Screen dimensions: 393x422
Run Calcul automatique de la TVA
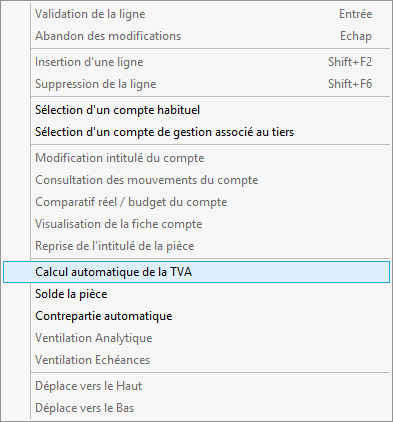coord(196,272)
